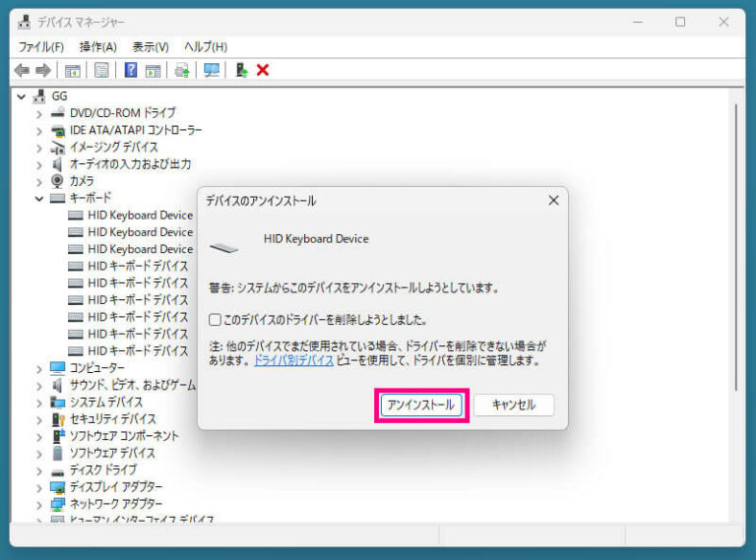Check the delete driver for this device checkbox
Screen dimensions: 756x560
(x=215, y=320)
